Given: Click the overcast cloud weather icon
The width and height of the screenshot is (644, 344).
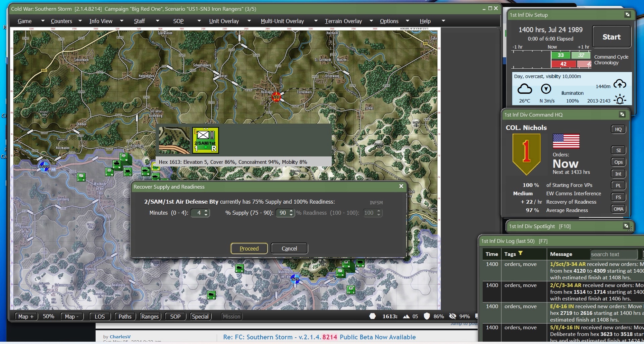Looking at the screenshot, I should [x=525, y=89].
